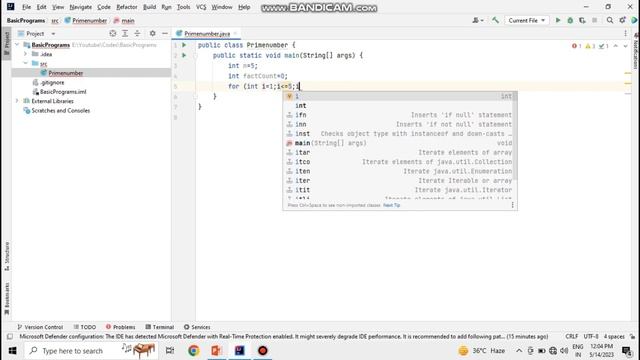Viewport: 640px width, 360px height.
Task: Collapse the src folder
Action: click(25, 63)
